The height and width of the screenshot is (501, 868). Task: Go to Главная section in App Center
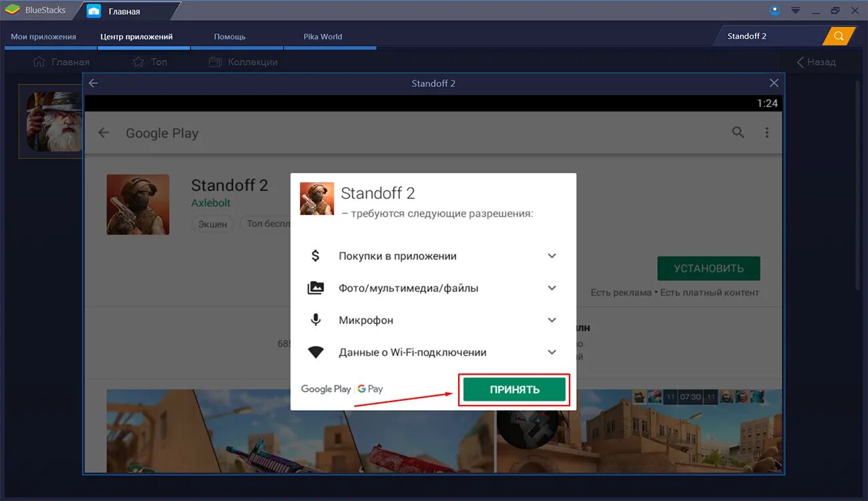point(61,62)
